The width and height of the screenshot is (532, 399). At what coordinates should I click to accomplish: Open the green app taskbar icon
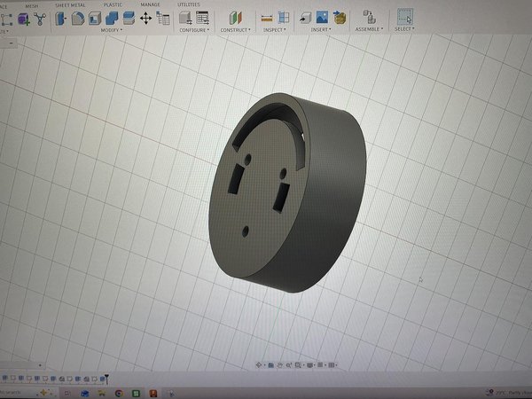(x=136, y=394)
